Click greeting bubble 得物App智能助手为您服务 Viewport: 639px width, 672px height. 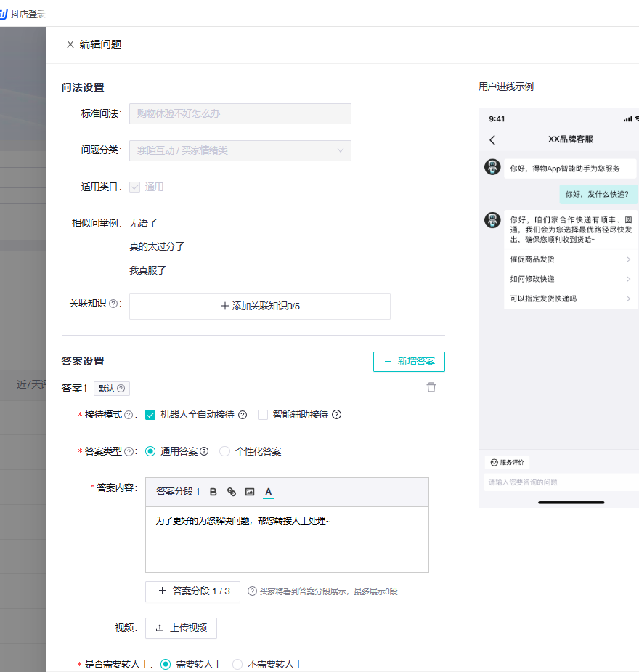click(x=570, y=169)
